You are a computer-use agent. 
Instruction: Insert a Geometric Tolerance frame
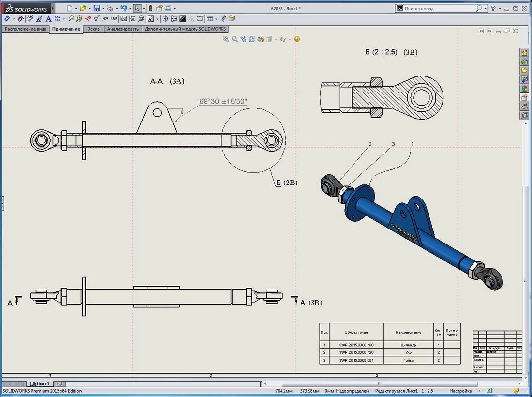coord(124,19)
